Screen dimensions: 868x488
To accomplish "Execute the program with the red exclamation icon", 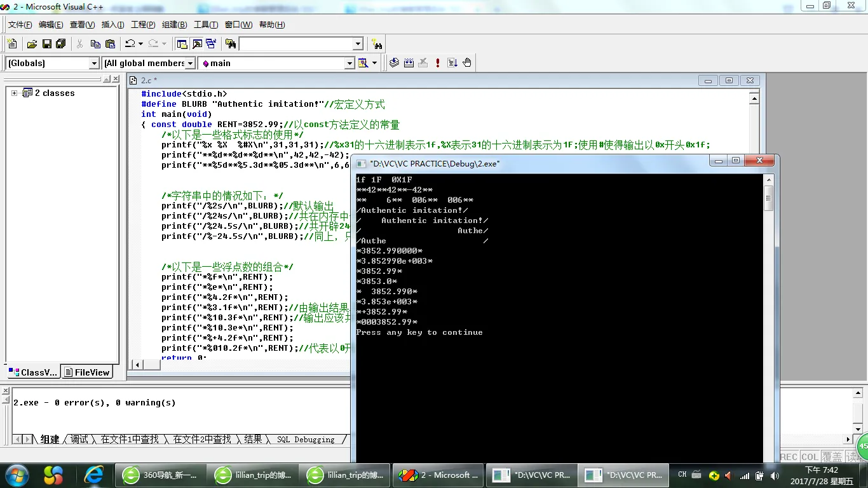I will (438, 63).
